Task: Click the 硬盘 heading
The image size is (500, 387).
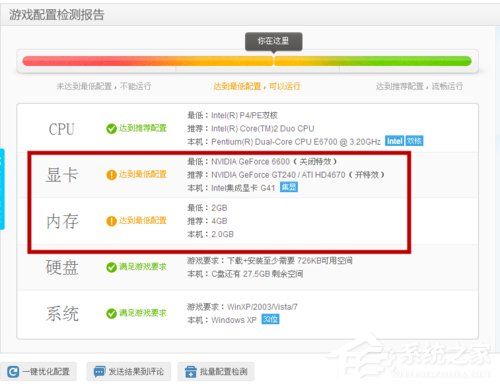Action: click(62, 267)
